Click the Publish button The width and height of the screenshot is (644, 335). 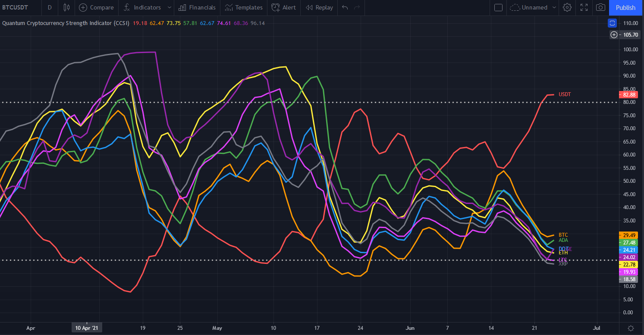point(625,7)
